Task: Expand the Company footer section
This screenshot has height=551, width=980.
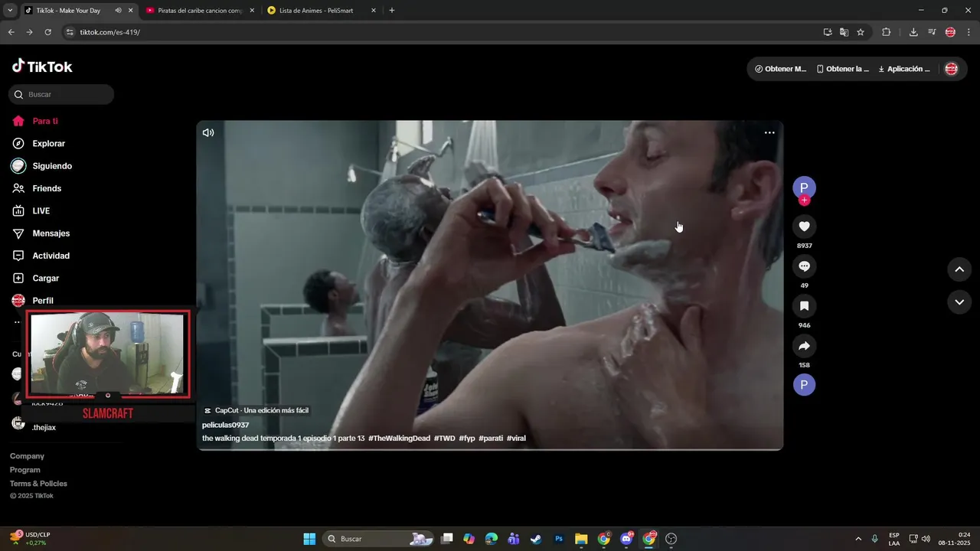Action: 27,456
